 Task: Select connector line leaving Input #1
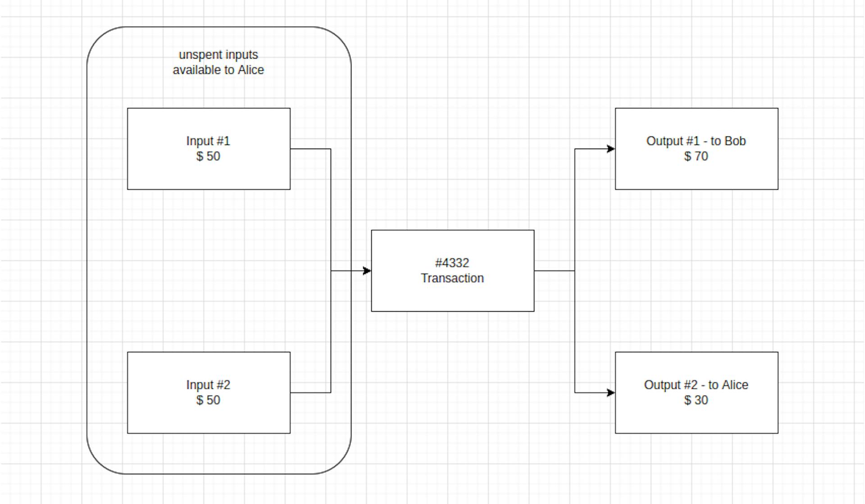pyautogui.click(x=310, y=149)
